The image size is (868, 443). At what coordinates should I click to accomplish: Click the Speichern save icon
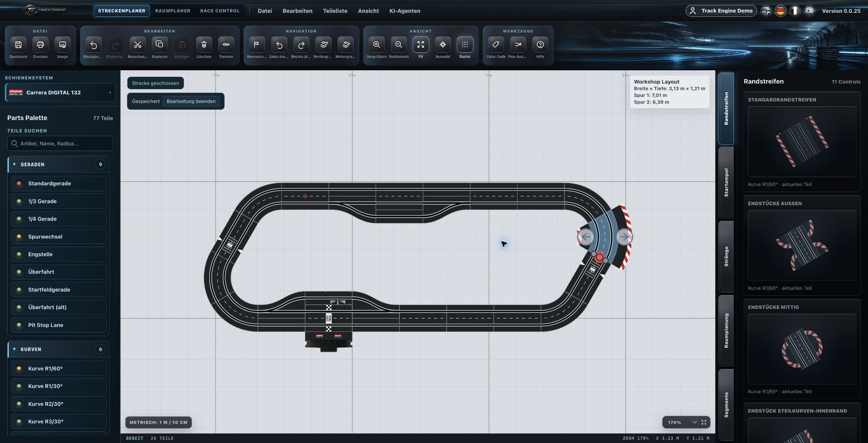[x=18, y=45]
